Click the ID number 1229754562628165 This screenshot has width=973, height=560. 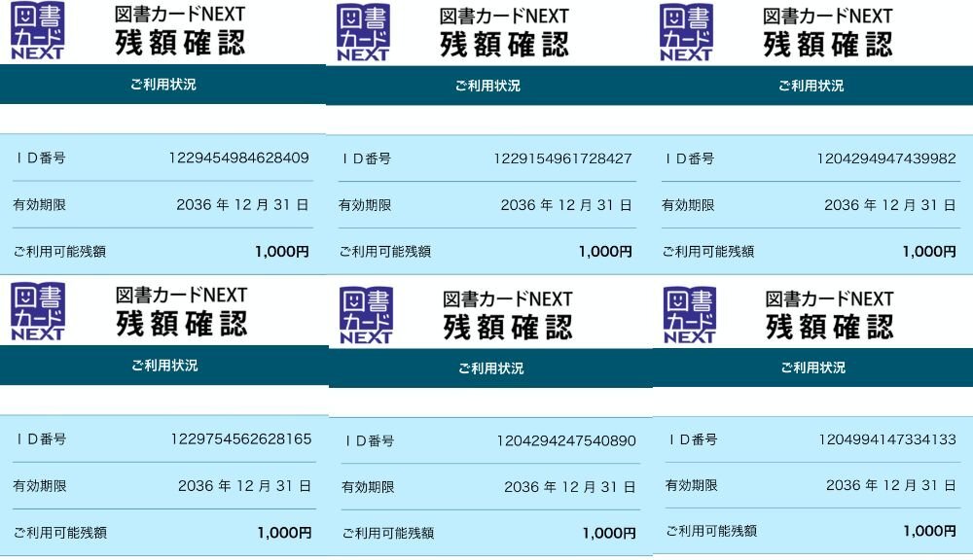pos(241,439)
